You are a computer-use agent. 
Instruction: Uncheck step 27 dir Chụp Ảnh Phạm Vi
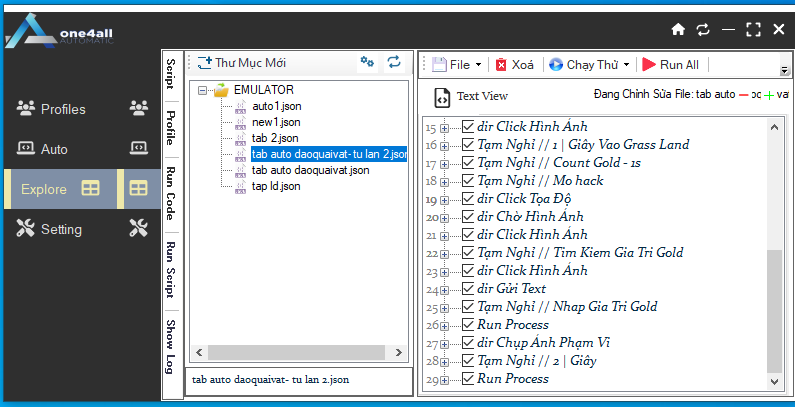pos(468,343)
